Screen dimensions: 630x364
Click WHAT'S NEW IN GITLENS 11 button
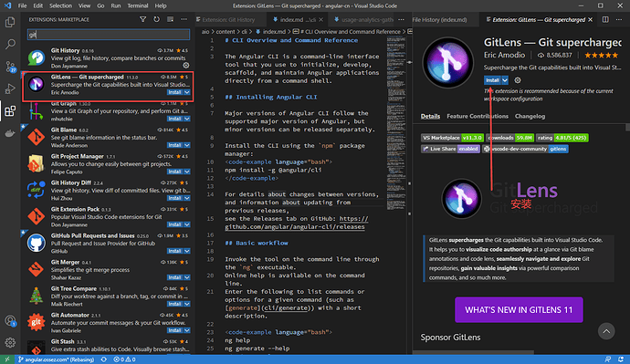coord(519,310)
